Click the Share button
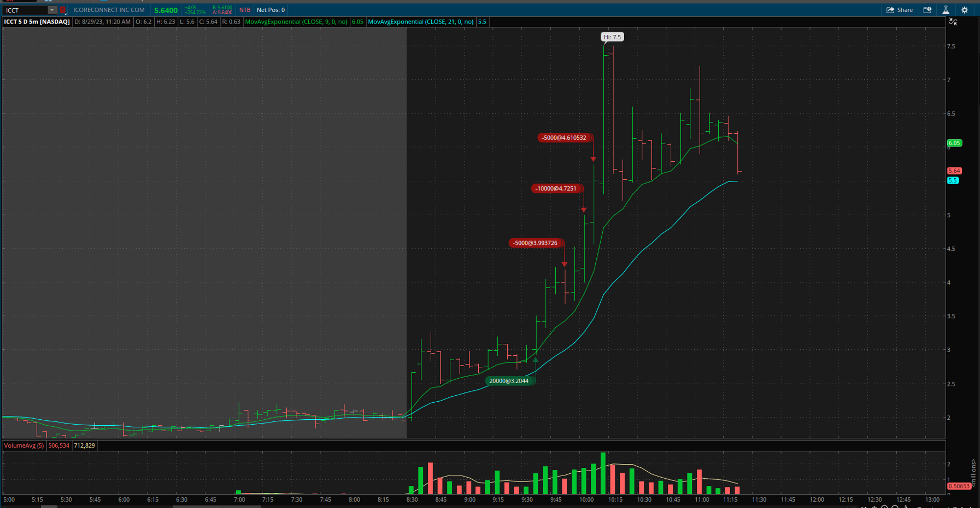The image size is (980, 508). click(900, 10)
